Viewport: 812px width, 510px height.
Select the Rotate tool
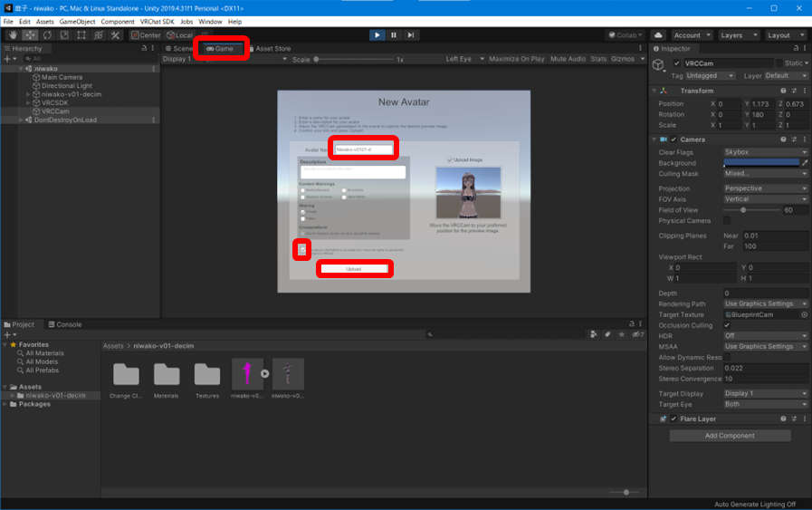coord(47,35)
